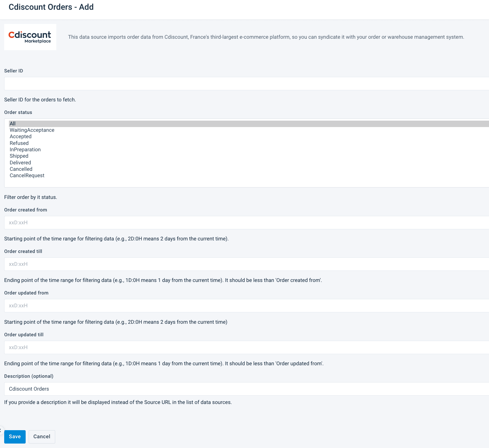Click the Cdiscount Marketplace logo
The width and height of the screenshot is (489, 448).
coord(30,37)
